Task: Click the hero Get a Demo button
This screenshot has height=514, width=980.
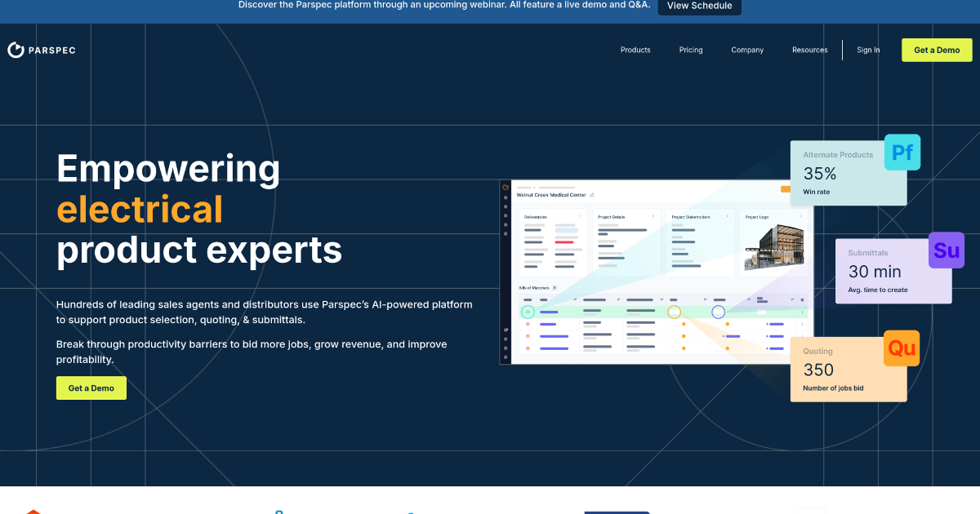Action: (91, 388)
